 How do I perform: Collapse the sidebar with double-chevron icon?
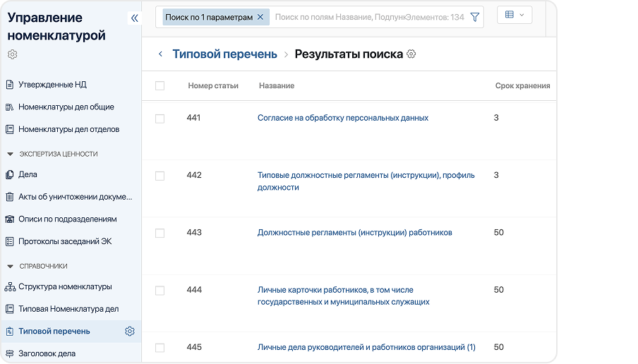coord(135,18)
